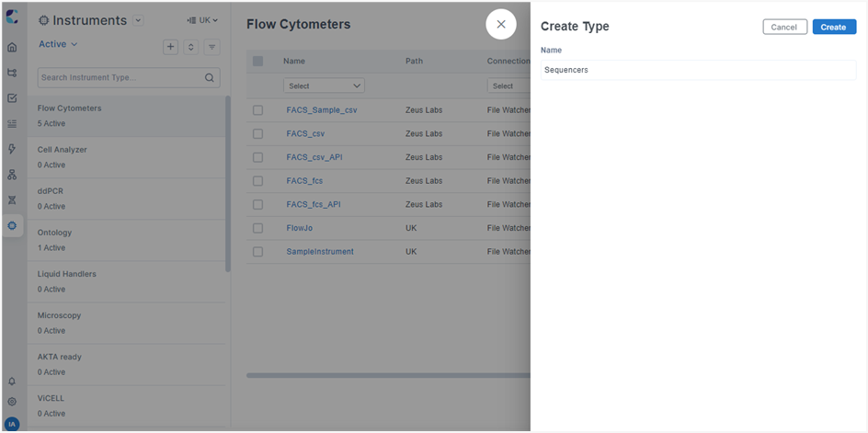Viewport: 868px width, 433px height.
Task: Click the Name field containing Sequencers
Action: pos(699,70)
